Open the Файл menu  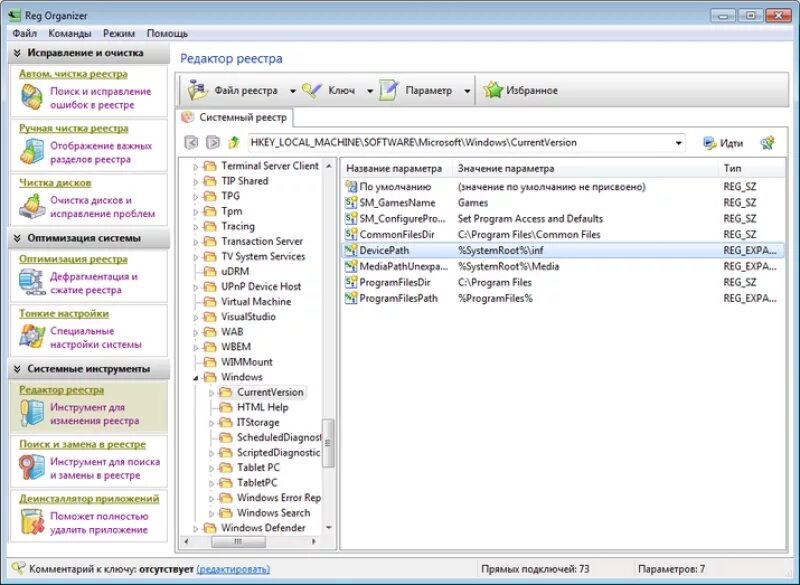[24, 34]
